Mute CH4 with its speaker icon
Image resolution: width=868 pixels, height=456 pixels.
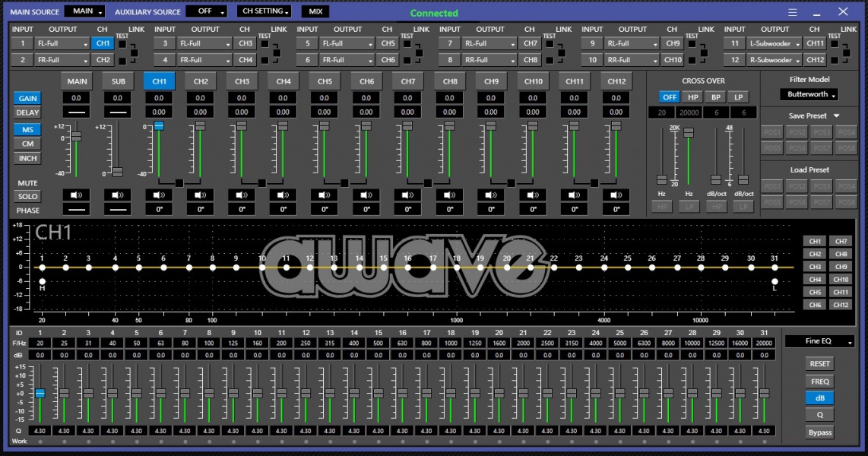[284, 195]
